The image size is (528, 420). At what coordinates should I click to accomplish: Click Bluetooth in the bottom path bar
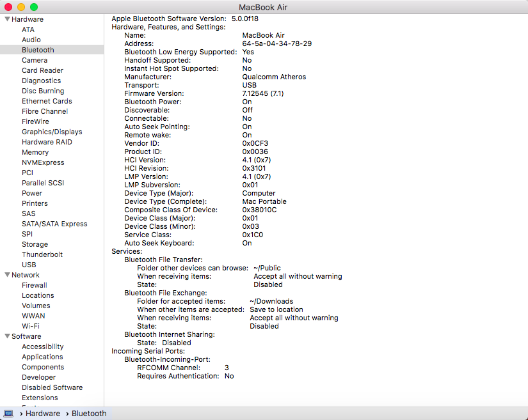pyautogui.click(x=89, y=414)
